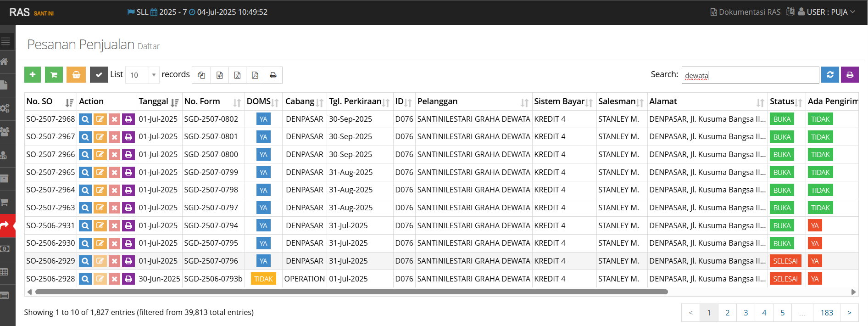Export the table as a PDF file

pyautogui.click(x=255, y=75)
